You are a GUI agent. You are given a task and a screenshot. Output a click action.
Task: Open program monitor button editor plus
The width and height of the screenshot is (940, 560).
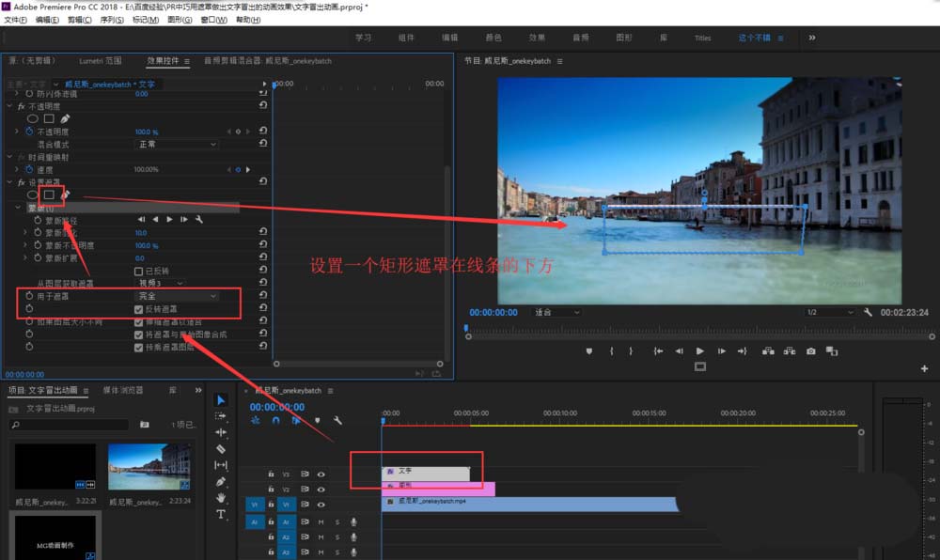924,368
